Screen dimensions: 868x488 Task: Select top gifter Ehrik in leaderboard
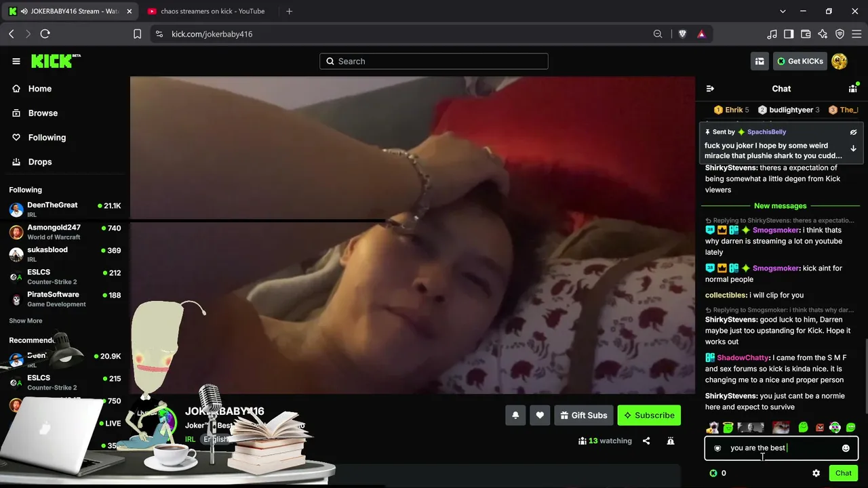click(x=732, y=110)
